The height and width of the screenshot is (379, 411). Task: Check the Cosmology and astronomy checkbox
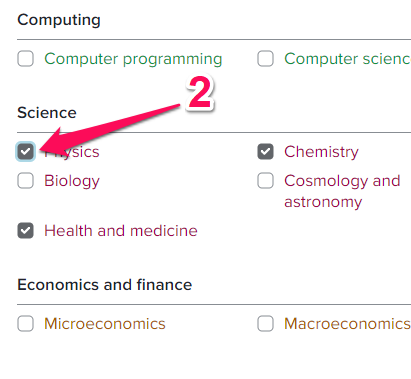pyautogui.click(x=265, y=181)
